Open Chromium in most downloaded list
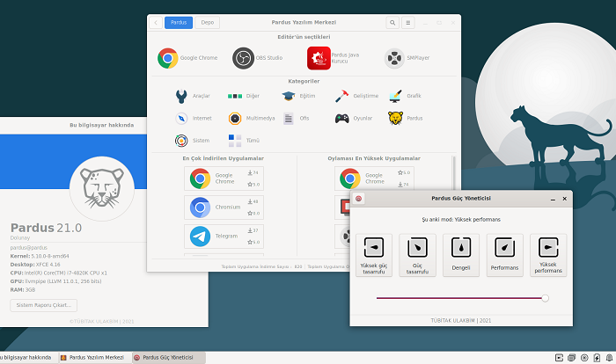Screen dimensions: 616x364 click(x=224, y=207)
